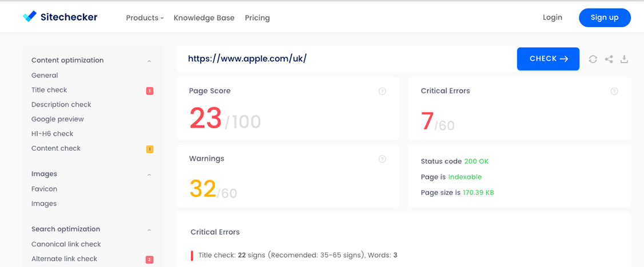This screenshot has height=267, width=644.
Task: Click the Critical Errors list heading
Action: tap(215, 232)
